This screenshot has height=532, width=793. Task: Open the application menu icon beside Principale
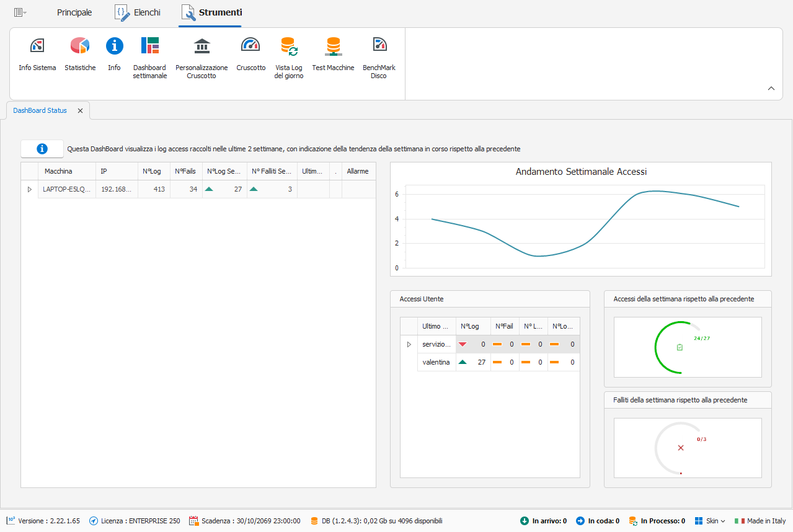coord(20,12)
